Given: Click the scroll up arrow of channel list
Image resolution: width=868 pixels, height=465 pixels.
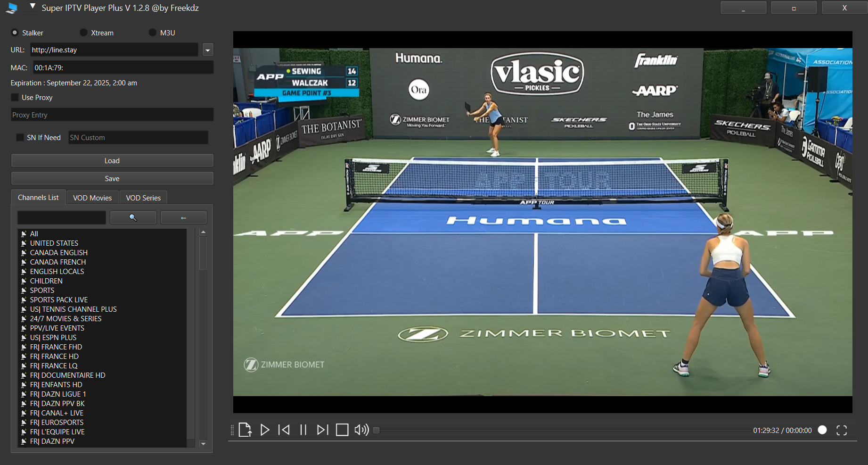Looking at the screenshot, I should click(x=203, y=232).
